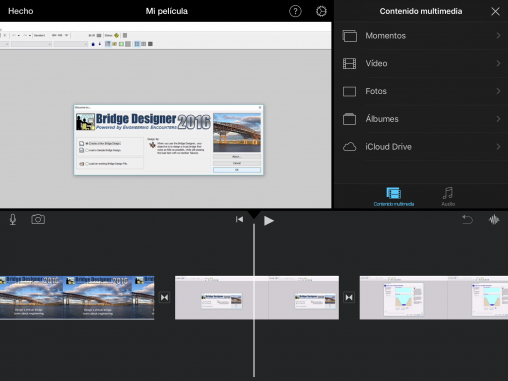Open the camera capture icon
Image resolution: width=508 pixels, height=381 pixels.
pos(38,219)
